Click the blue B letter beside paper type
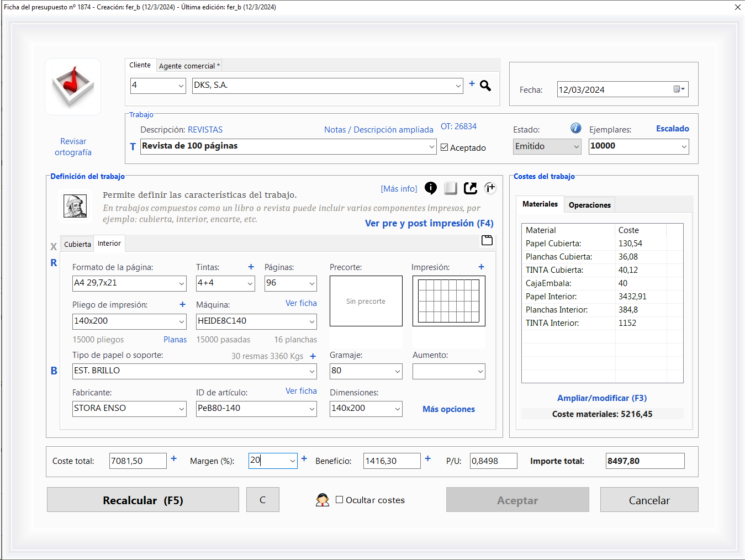745x560 pixels. tap(54, 371)
